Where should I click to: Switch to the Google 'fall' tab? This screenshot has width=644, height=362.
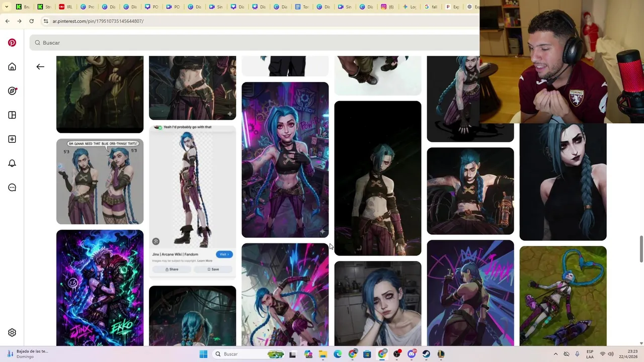(x=431, y=7)
